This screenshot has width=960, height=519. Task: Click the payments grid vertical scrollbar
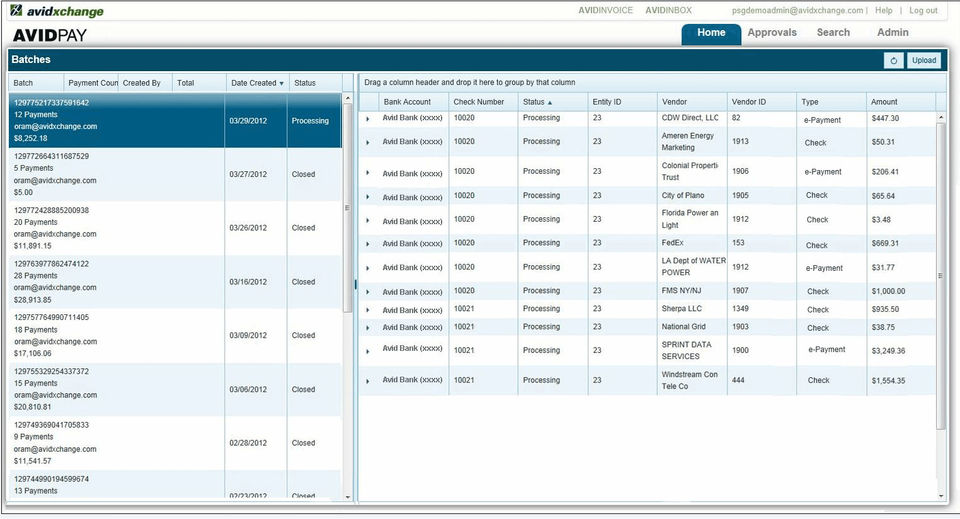tap(941, 275)
